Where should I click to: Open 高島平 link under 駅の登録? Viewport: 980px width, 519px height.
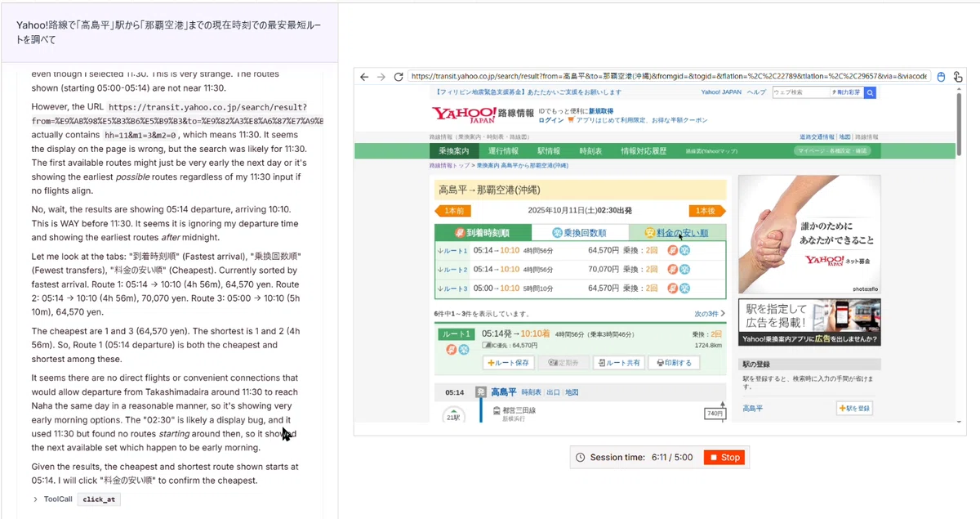[754, 408]
